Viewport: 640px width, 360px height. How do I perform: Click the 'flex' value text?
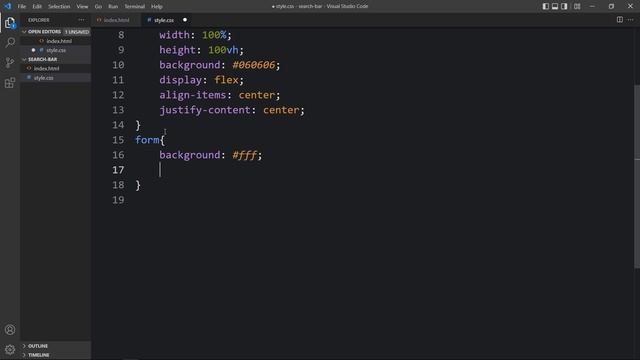227,80
